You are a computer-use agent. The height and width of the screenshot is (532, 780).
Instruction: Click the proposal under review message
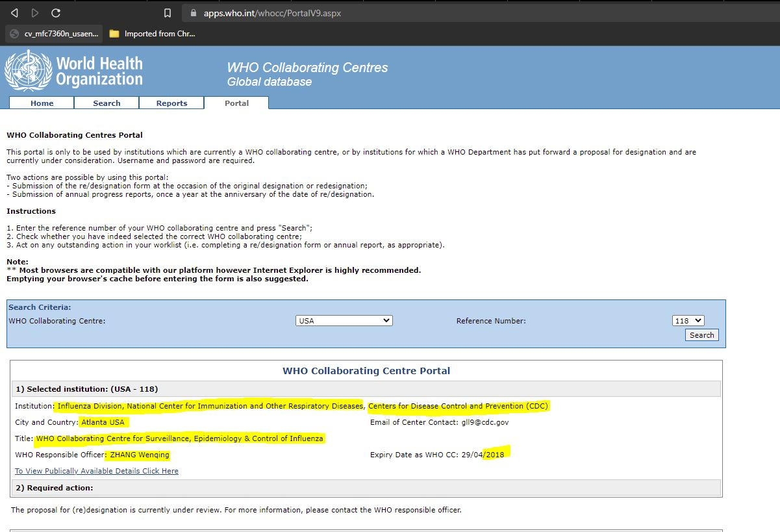(x=236, y=510)
